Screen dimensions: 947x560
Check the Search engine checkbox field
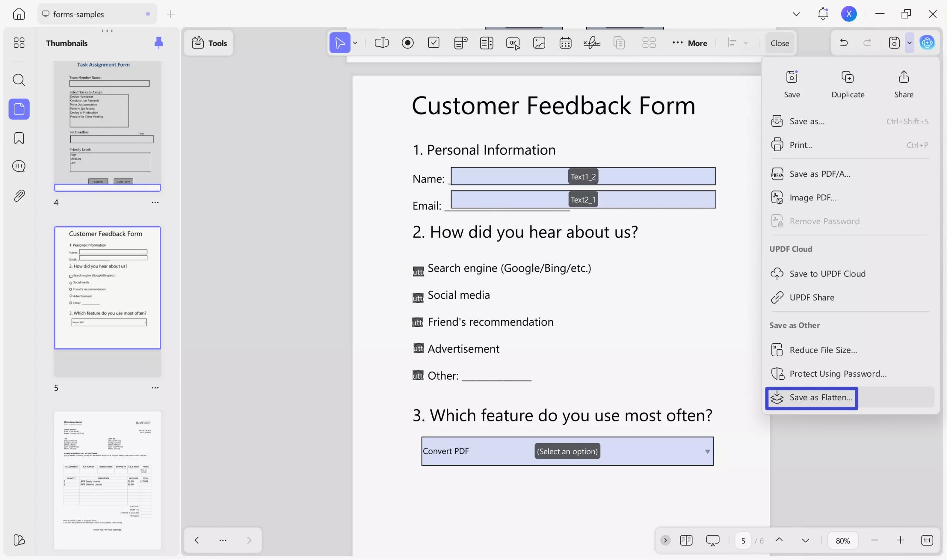click(418, 270)
